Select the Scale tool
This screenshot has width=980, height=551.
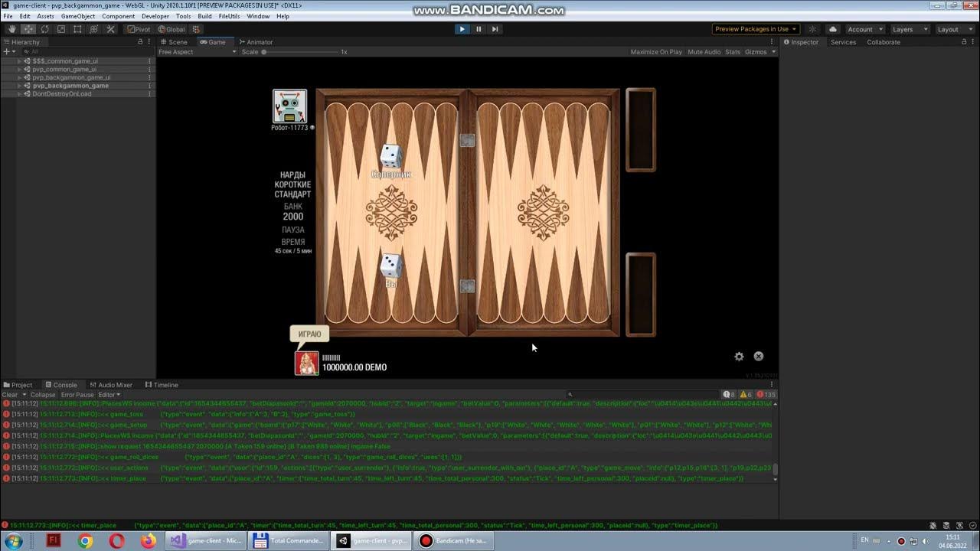(x=61, y=29)
